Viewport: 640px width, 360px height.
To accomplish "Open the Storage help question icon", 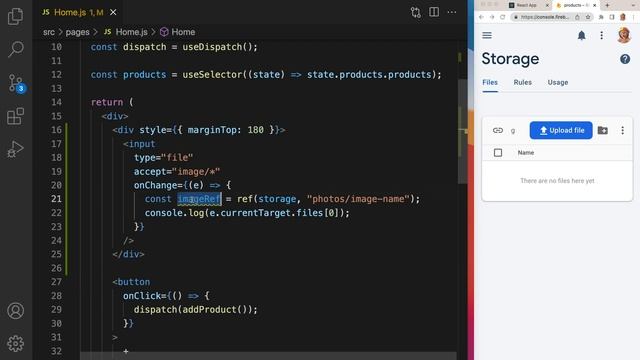I will click(x=625, y=59).
